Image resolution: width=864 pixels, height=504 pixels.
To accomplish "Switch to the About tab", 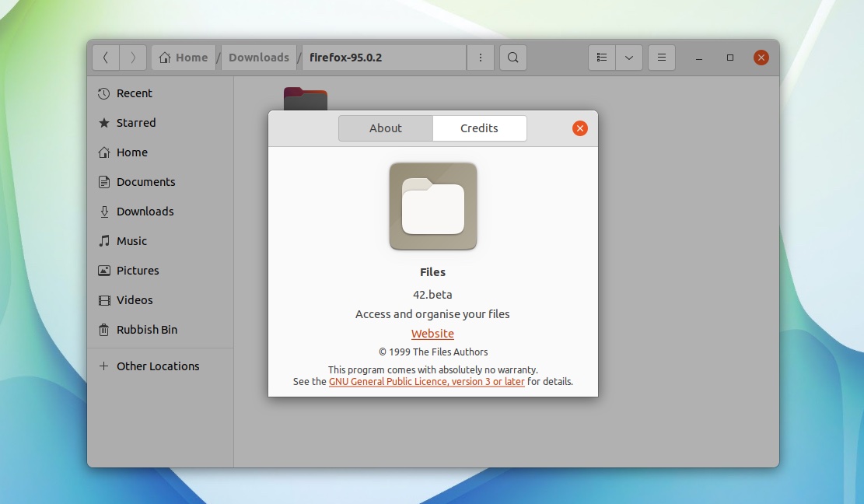I will click(386, 128).
